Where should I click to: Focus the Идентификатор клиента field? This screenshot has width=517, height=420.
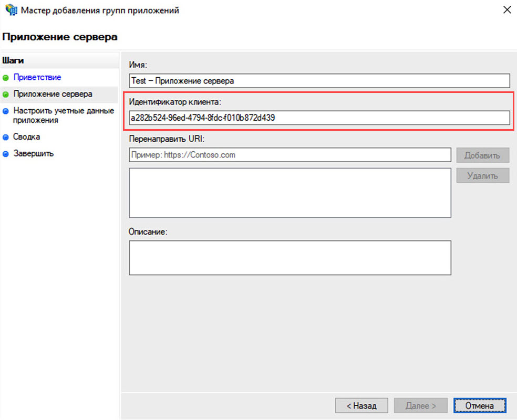click(x=319, y=118)
